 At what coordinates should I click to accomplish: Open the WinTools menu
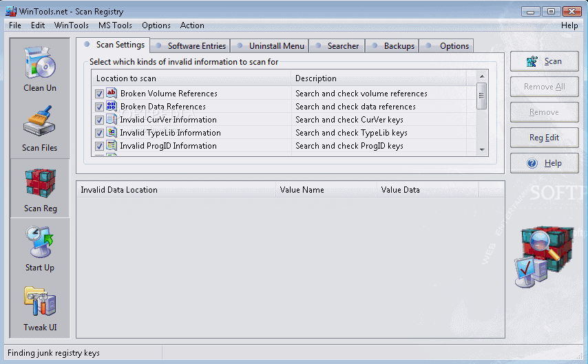tap(71, 25)
